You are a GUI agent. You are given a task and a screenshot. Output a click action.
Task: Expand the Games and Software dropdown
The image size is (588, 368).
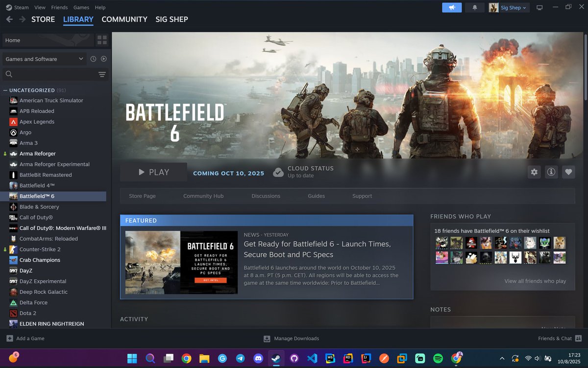point(45,59)
